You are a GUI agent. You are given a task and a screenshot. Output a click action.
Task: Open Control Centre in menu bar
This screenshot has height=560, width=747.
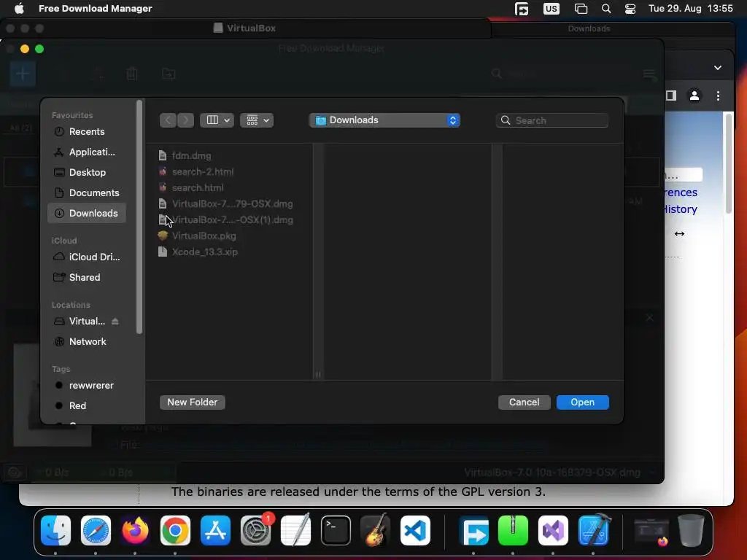(630, 9)
